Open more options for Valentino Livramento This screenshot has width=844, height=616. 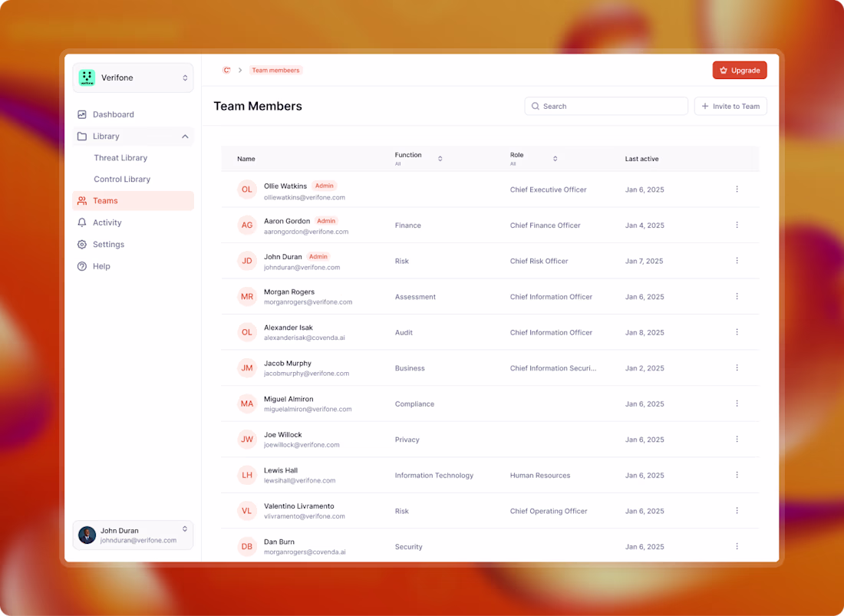pyautogui.click(x=737, y=511)
